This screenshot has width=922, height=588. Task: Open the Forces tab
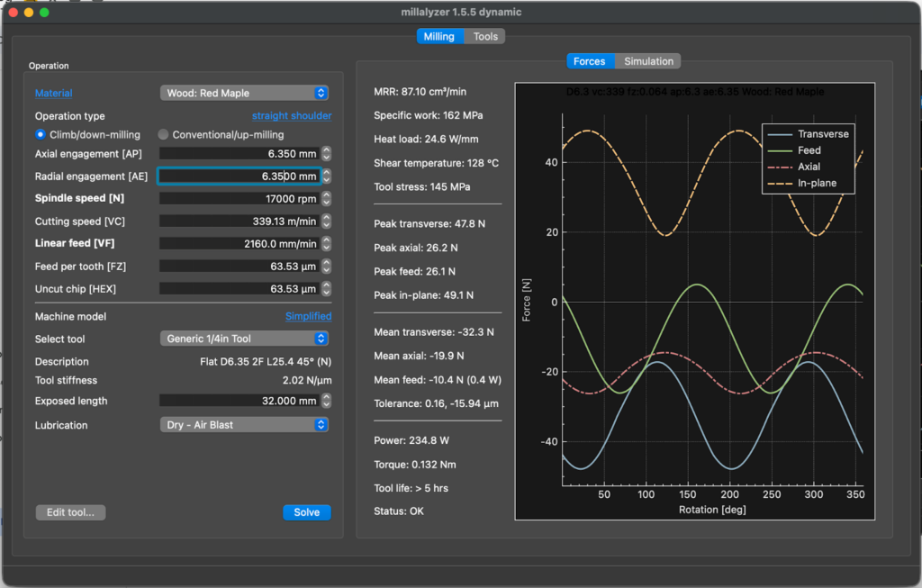pyautogui.click(x=590, y=61)
